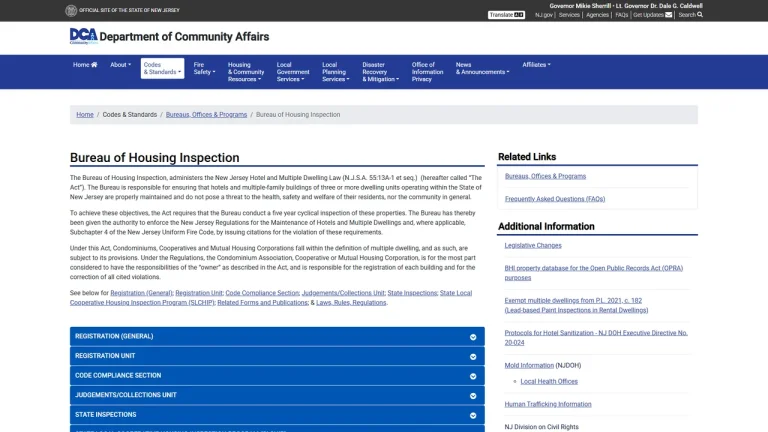The width and height of the screenshot is (768, 432).
Task: Click NJ Division on Civil Rights text
Action: click(542, 427)
